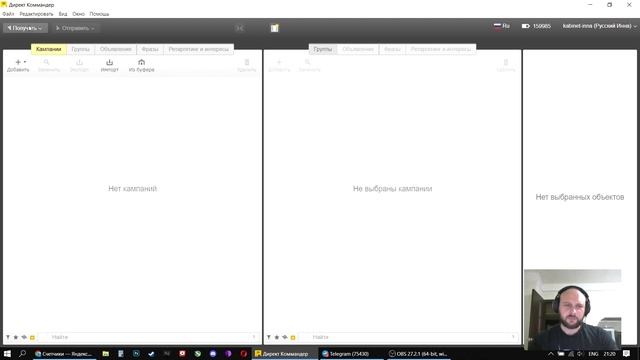Open the Окно menu
The width and height of the screenshot is (640, 360).
coord(78,14)
